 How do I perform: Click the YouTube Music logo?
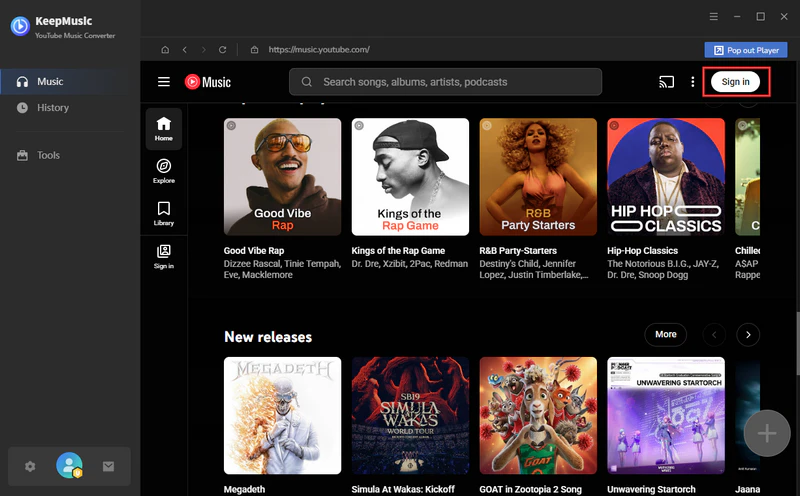(208, 82)
